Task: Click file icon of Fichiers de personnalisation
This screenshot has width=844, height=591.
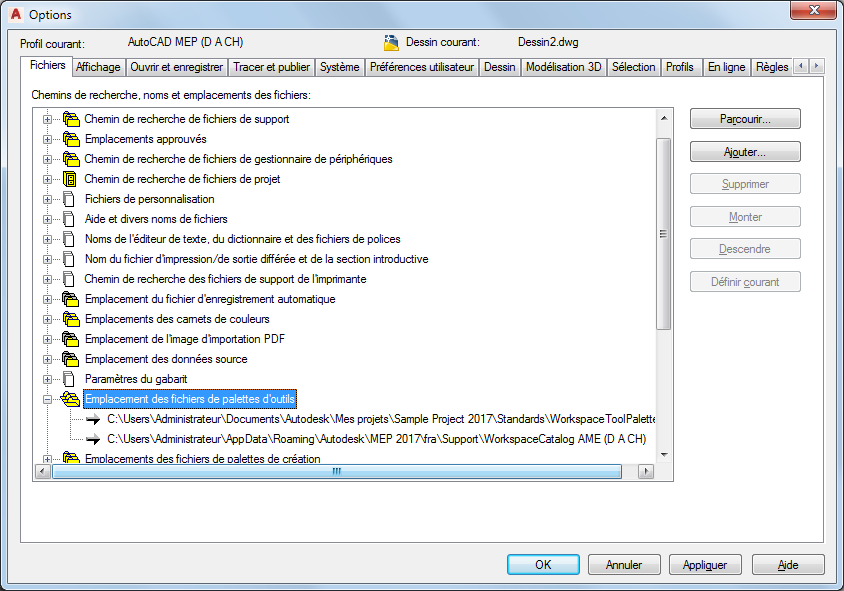Action: [69, 199]
